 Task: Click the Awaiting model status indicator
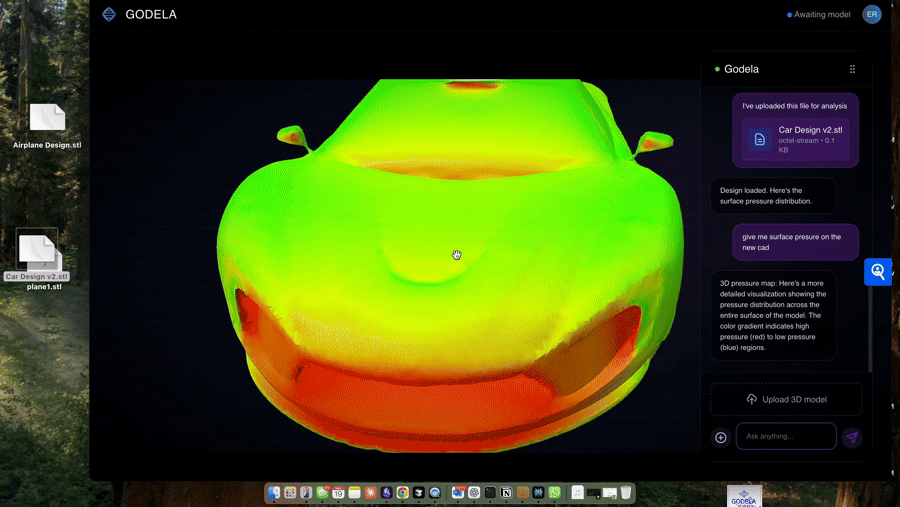pyautogui.click(x=820, y=15)
